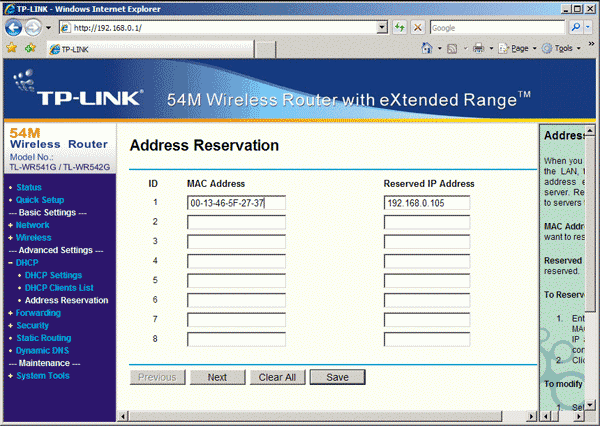Click the RSS feeds icon
This screenshot has height=426, width=600.
coord(452,49)
